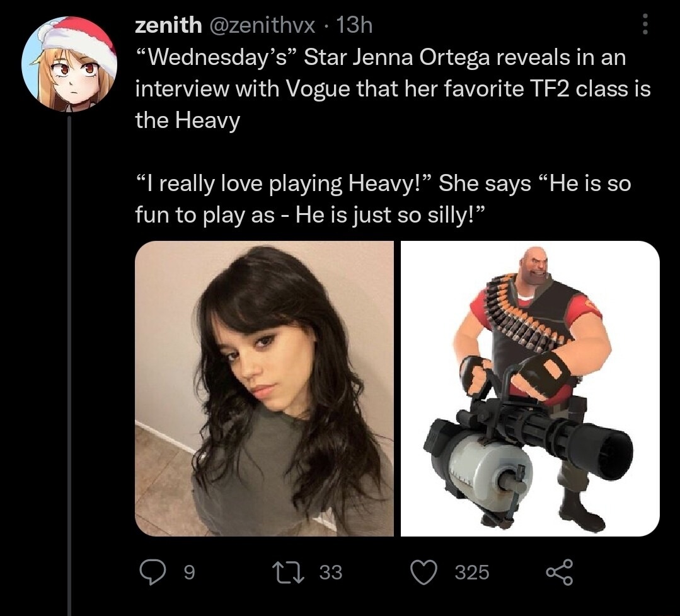Enlarge the woman's selfie photo on left
Viewport: 680px width, 616px height.
click(265, 388)
